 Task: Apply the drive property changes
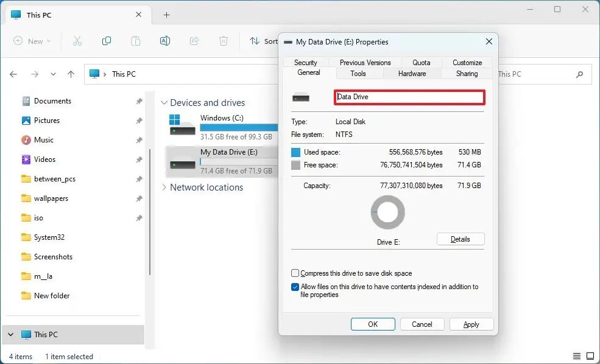point(471,324)
